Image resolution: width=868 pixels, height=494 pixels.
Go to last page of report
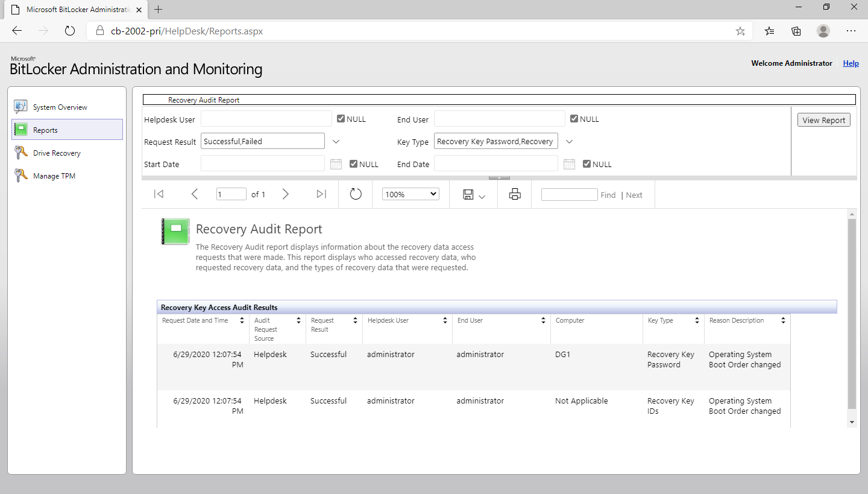[321, 194]
